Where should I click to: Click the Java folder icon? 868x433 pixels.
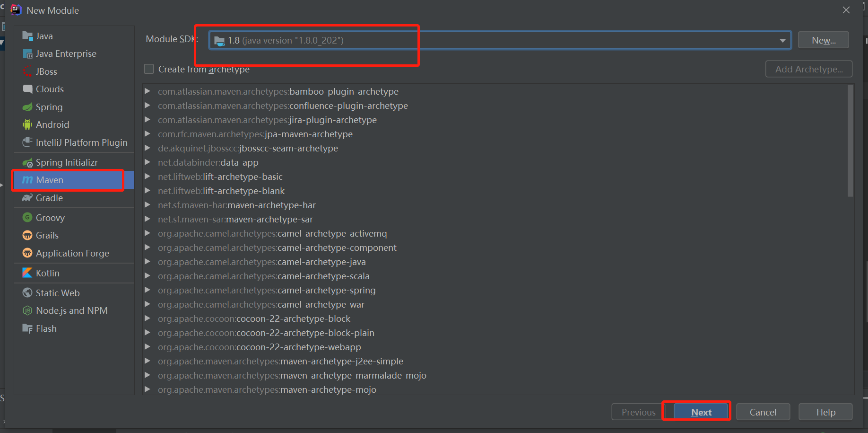[27, 36]
